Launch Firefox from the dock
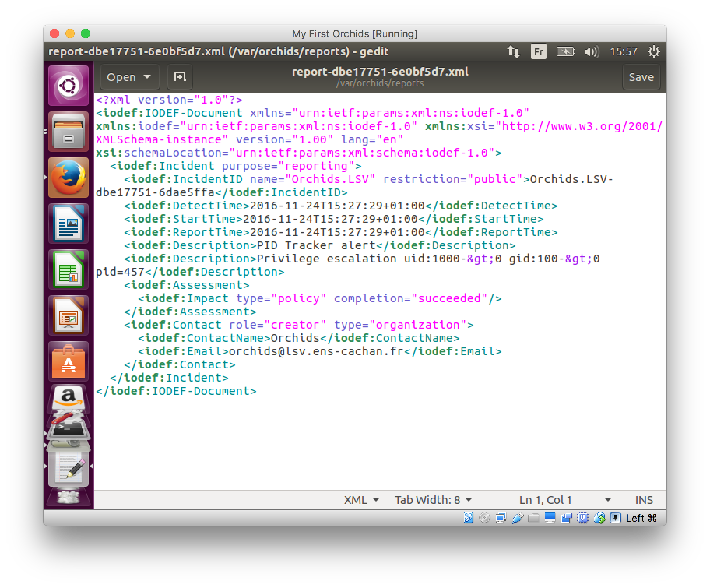710x588 pixels. pos(69,178)
